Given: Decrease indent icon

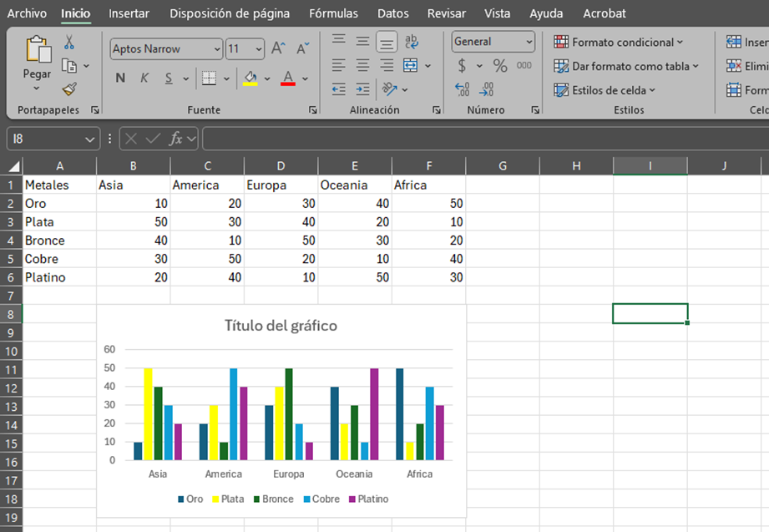Looking at the screenshot, I should coord(338,89).
